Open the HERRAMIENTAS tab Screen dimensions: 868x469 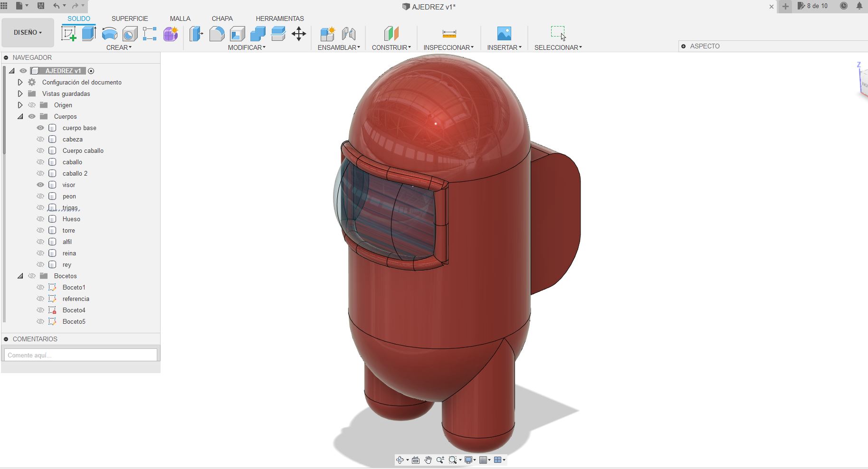[280, 19]
